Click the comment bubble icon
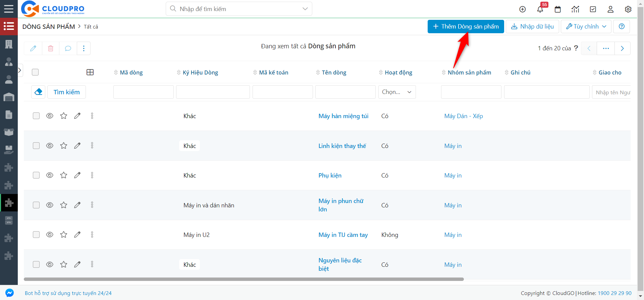 tap(68, 48)
